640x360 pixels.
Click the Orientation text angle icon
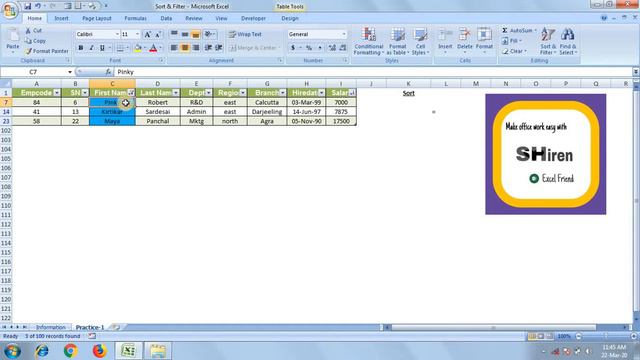coord(208,34)
